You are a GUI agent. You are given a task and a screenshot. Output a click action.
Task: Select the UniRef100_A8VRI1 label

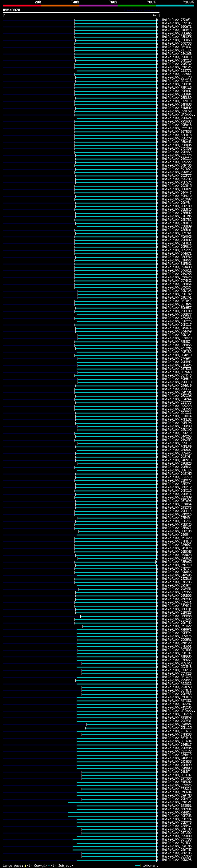pyautogui.click(x=177, y=606)
